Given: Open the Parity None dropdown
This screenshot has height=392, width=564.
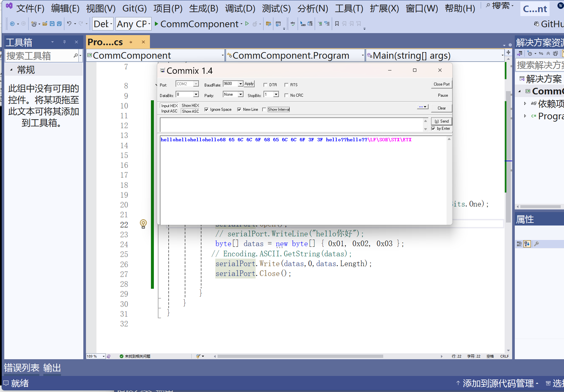Looking at the screenshot, I should (240, 94).
